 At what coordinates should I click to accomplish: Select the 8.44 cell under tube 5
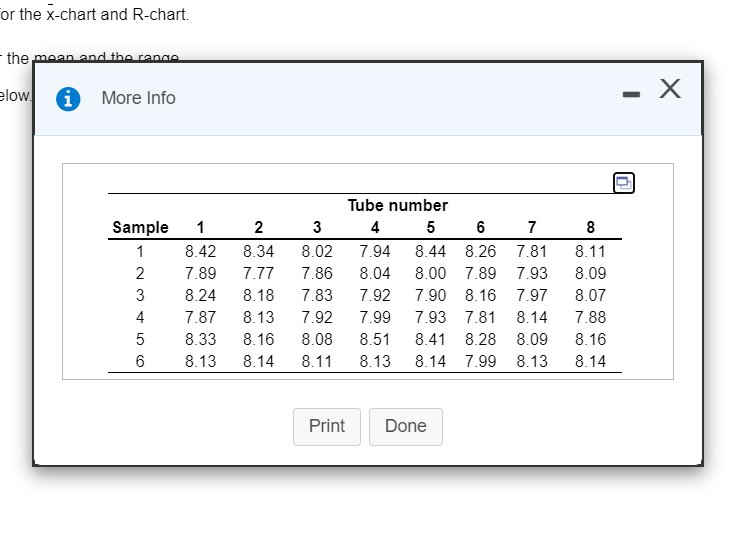tap(431, 250)
